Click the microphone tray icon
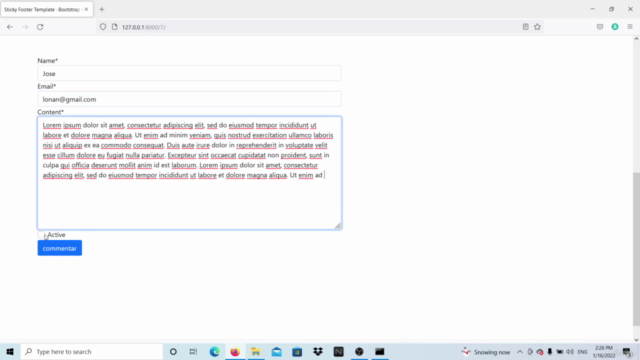The width and height of the screenshot is (640, 360). point(550,352)
